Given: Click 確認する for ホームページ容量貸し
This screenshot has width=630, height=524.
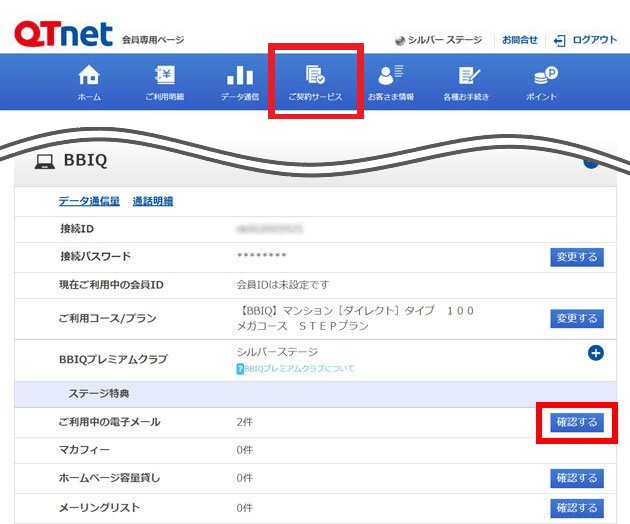Looking at the screenshot, I should [576, 478].
